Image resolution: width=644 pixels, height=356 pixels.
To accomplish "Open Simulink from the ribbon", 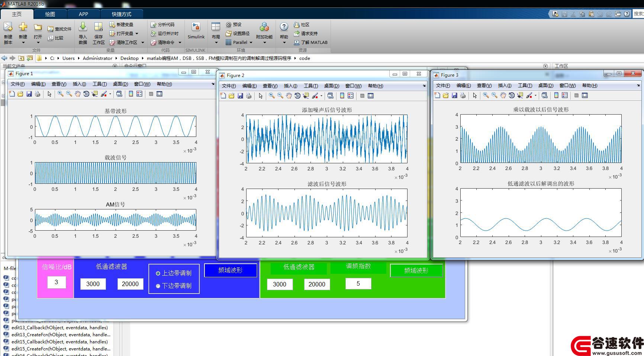I will [196, 27].
